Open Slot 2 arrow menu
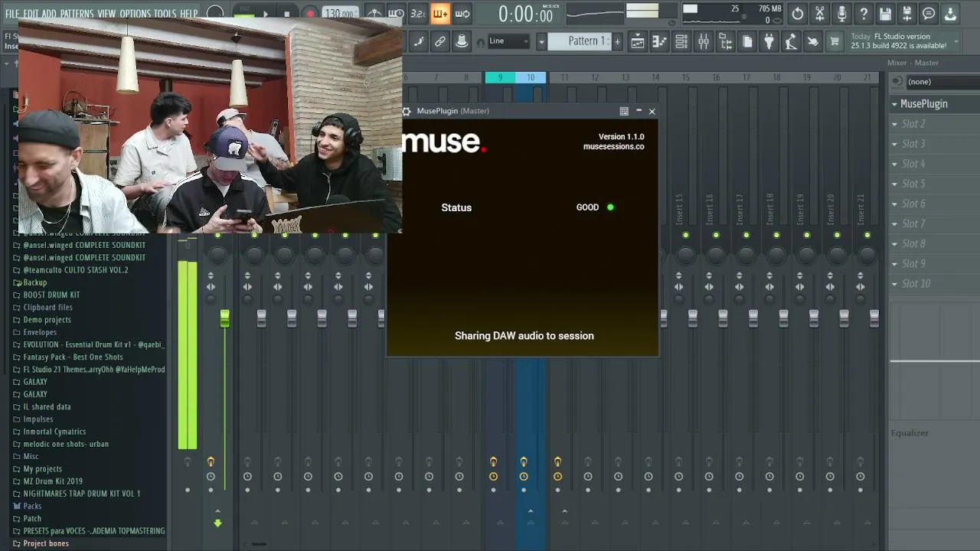 (894, 124)
